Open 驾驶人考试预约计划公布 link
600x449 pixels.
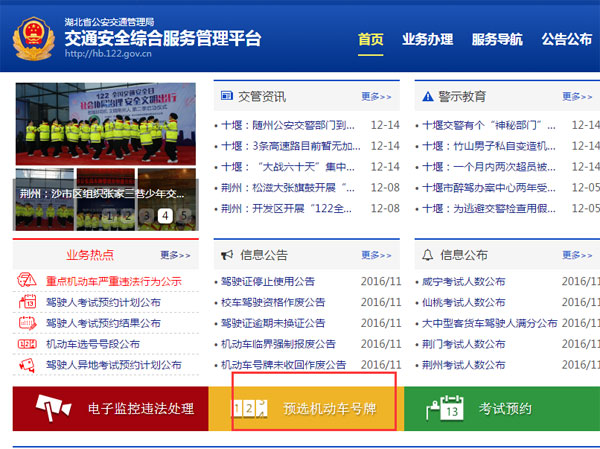[x=103, y=302]
